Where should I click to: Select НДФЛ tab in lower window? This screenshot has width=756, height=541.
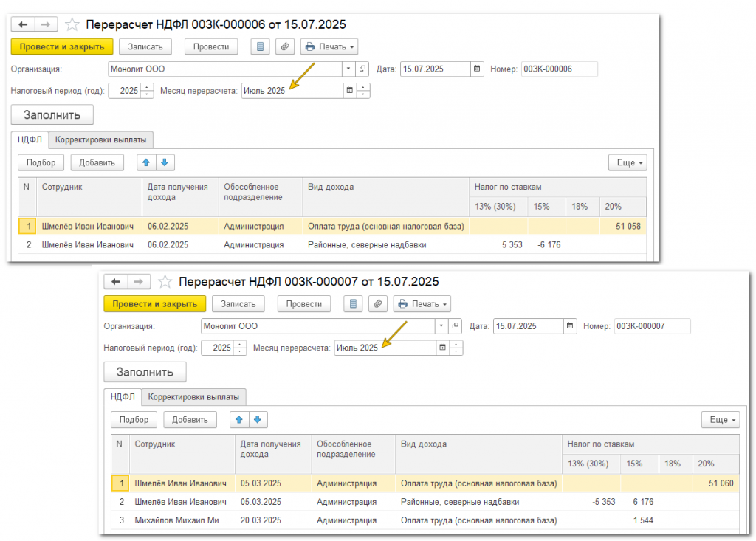pos(123,397)
